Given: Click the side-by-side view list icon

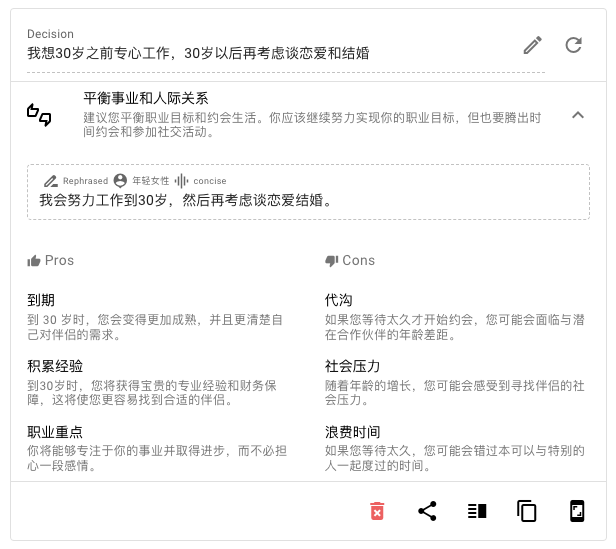Looking at the screenshot, I should point(477,511).
